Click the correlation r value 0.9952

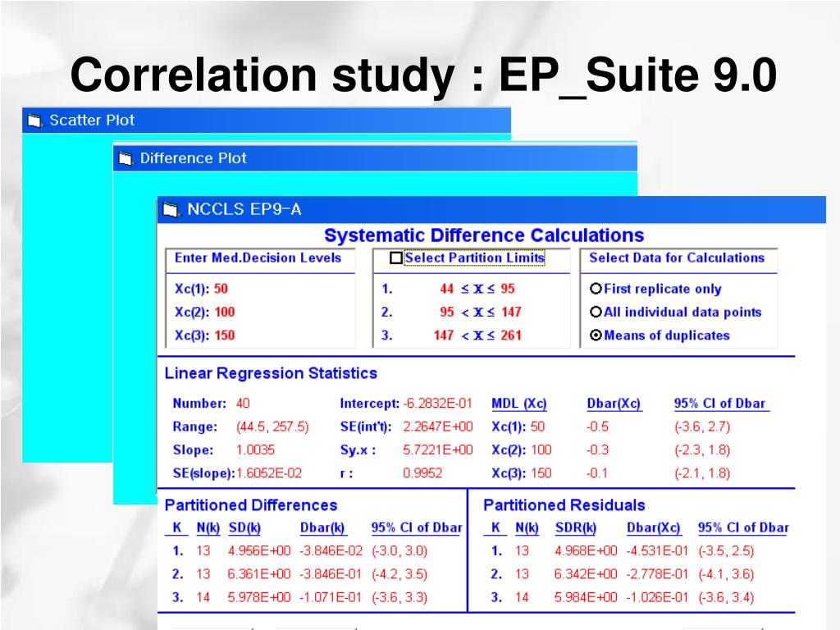(x=422, y=473)
